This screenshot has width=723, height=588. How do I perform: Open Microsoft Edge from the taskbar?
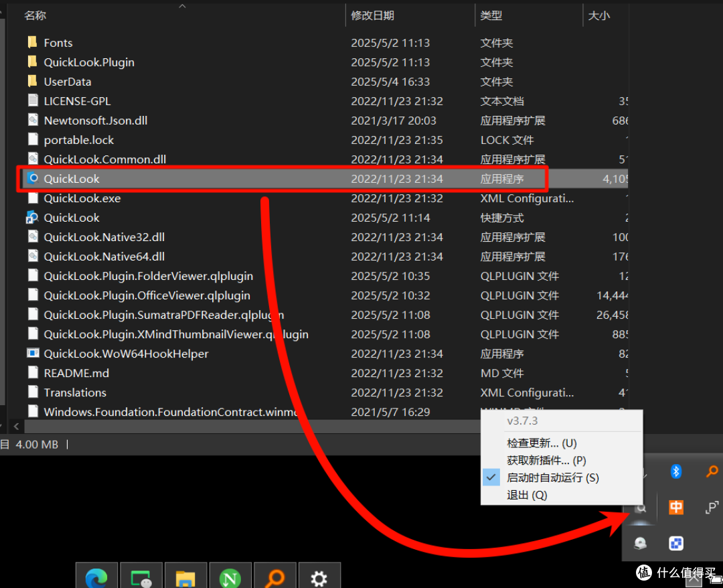[x=96, y=577]
